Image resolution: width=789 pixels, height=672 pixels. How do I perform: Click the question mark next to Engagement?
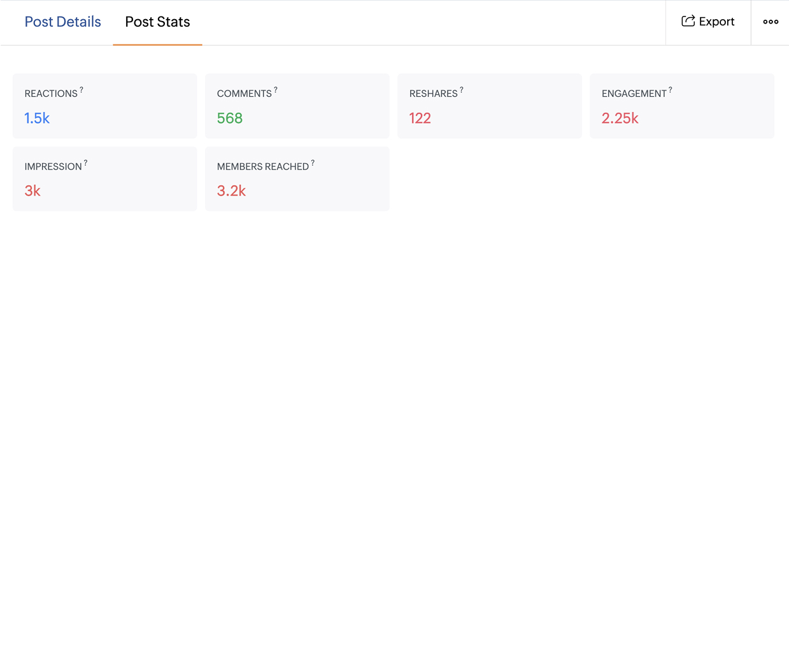pos(670,90)
